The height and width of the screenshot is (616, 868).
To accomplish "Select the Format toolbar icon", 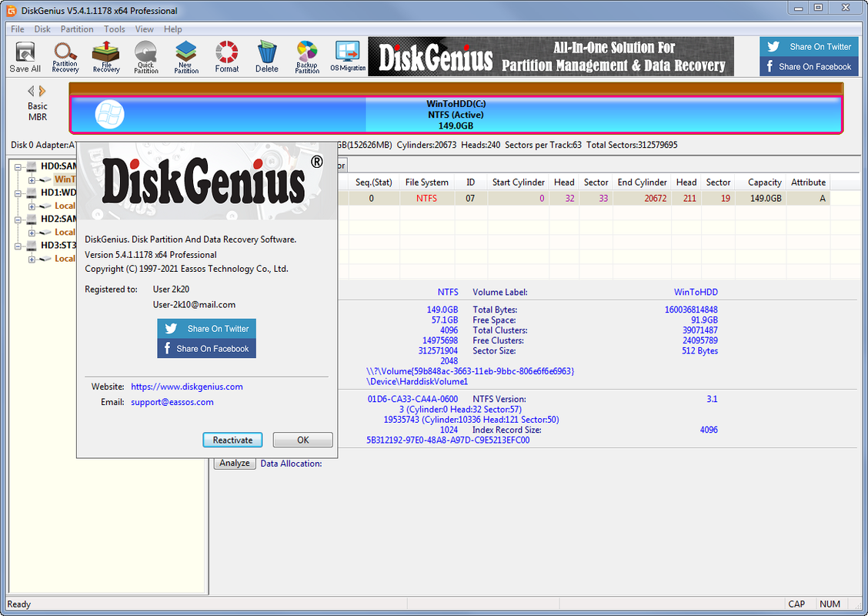I will click(227, 57).
